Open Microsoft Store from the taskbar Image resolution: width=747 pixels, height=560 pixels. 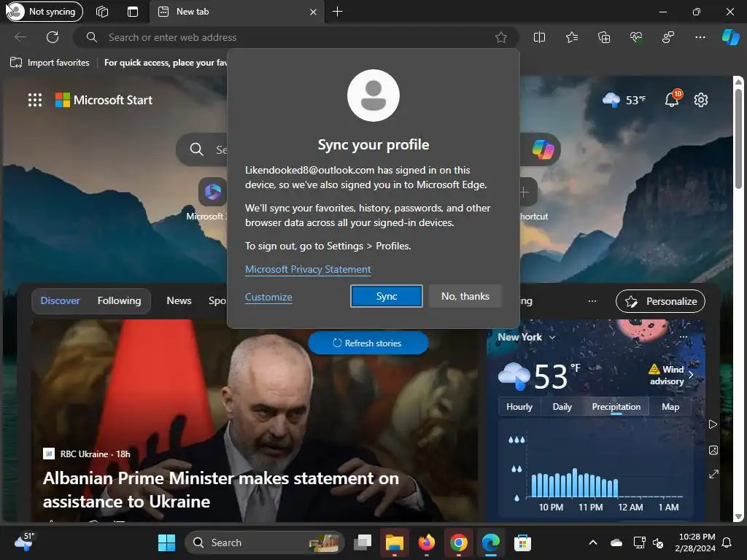pos(522,542)
